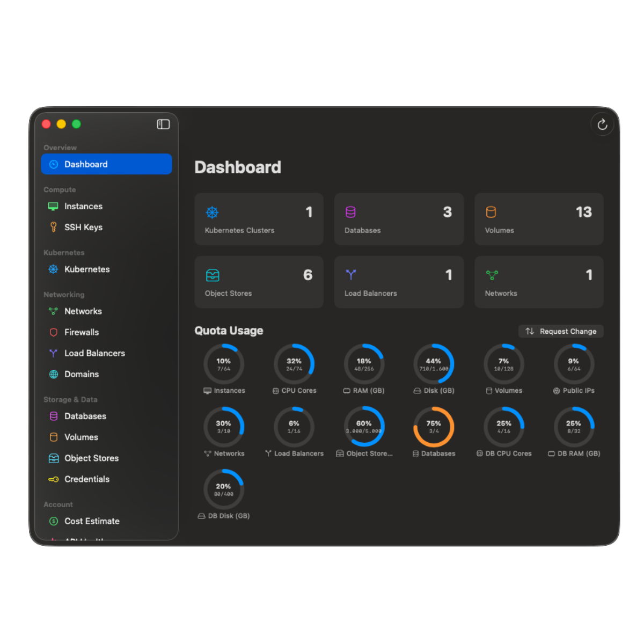
Task: Click the Load Balancers fork icon in sidebar
Action: point(53,353)
